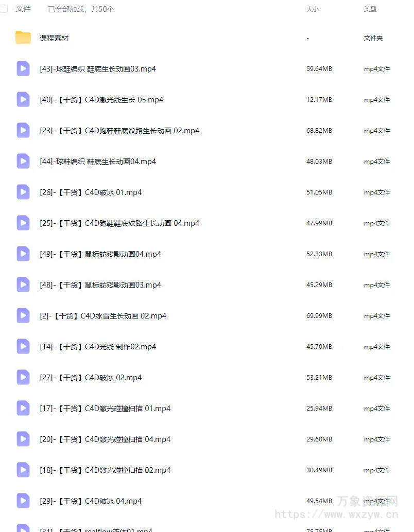Click the video icon for [2] C4D冰雪生长动画 02.mp4
Screen dimensions: 414x532
[x=23, y=315]
